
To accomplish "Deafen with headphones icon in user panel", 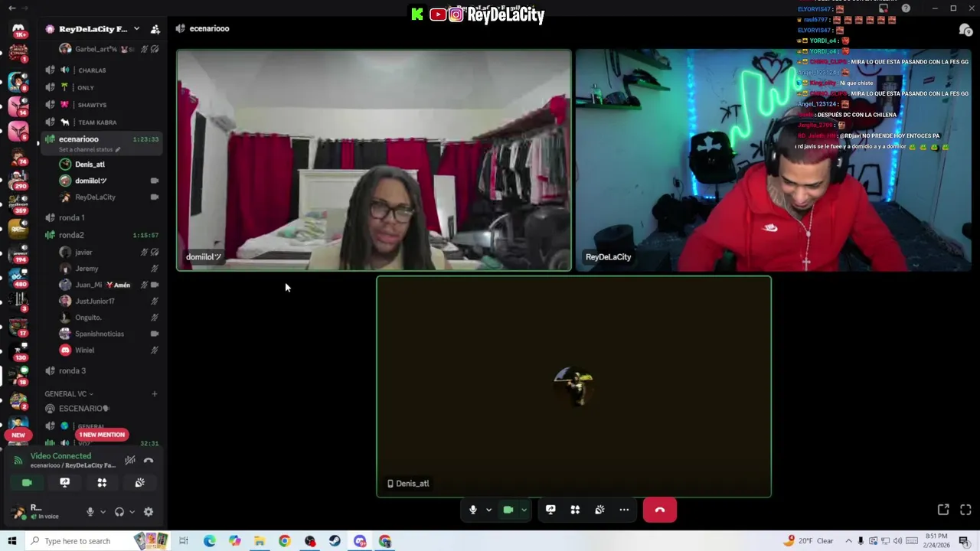I will pyautogui.click(x=119, y=512).
